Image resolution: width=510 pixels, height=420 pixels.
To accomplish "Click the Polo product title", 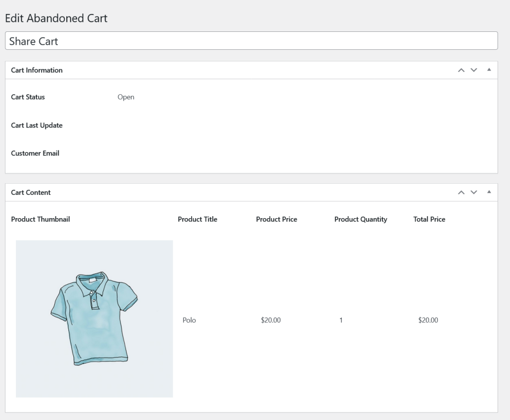I will [189, 320].
